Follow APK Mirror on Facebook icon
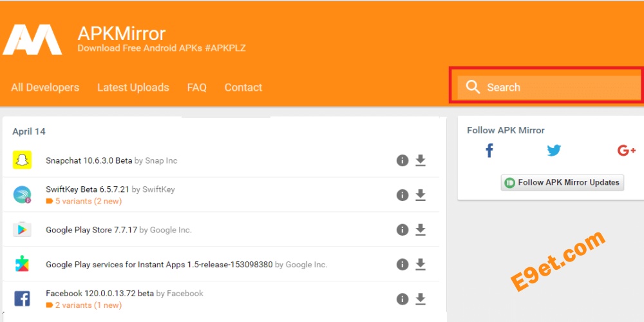This screenshot has height=322, width=644. click(489, 151)
